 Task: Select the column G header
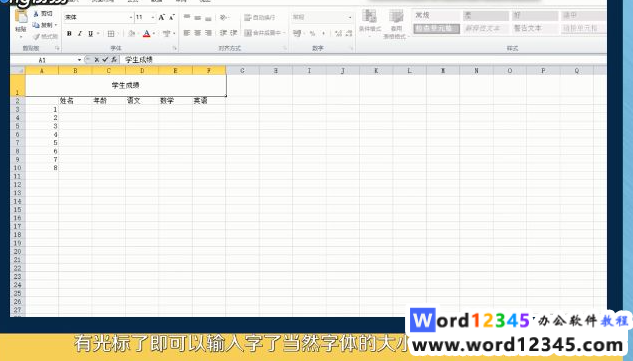pyautogui.click(x=242, y=71)
